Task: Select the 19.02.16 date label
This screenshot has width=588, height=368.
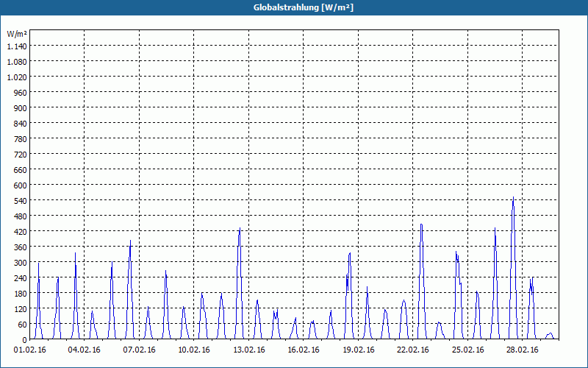Action: [359, 350]
